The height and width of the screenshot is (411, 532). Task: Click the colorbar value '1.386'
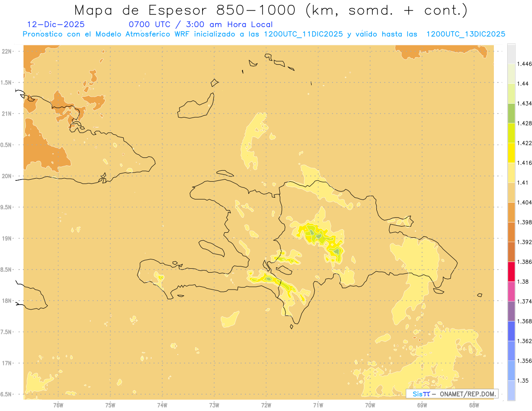(x=524, y=262)
